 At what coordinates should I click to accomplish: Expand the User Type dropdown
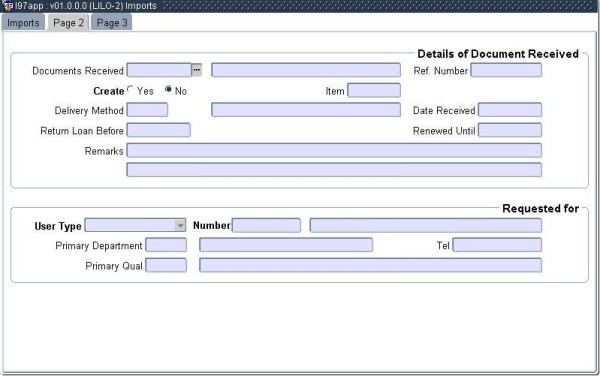click(x=180, y=225)
